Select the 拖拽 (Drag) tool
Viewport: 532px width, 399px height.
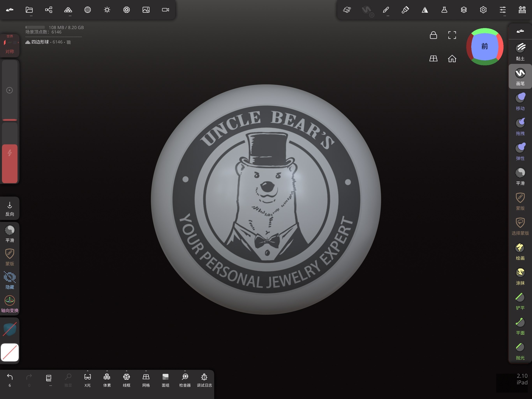click(x=520, y=127)
